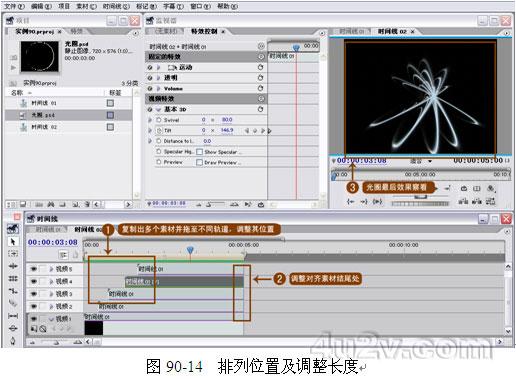Open the 素材 (Clip) menu
Viewport: 516px width, 379px height.
coord(86,6)
